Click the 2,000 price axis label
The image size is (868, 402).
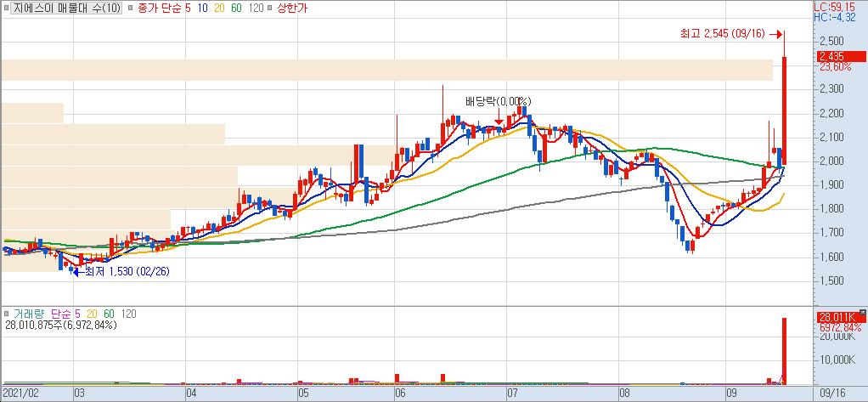831,161
